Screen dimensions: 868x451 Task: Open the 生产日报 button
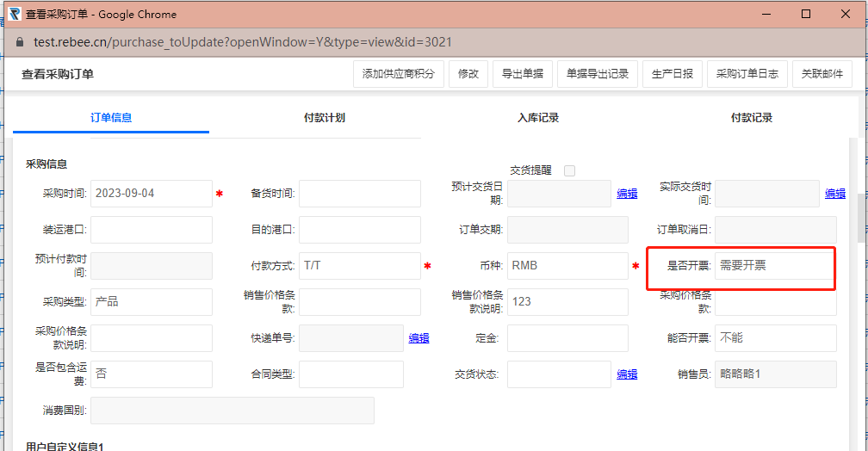pyautogui.click(x=672, y=74)
